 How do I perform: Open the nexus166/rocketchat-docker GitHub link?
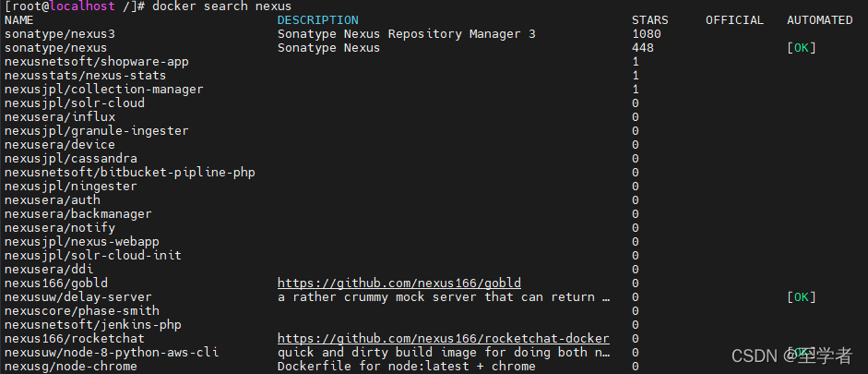444,339
